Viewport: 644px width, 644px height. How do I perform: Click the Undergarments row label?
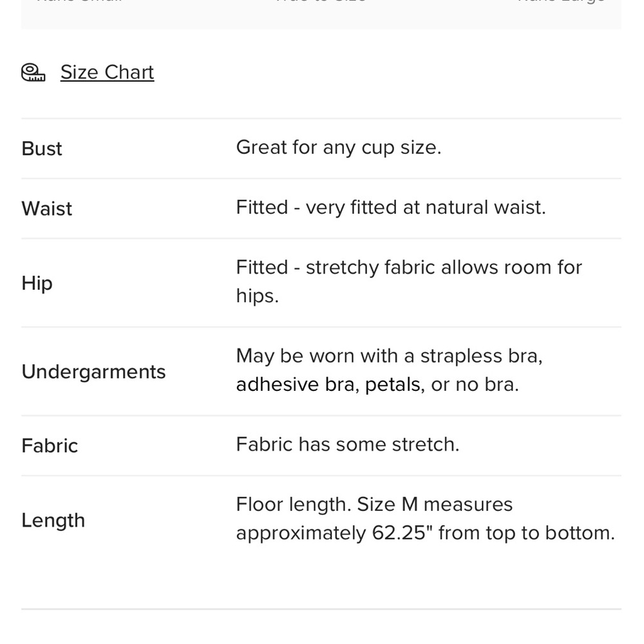click(93, 372)
